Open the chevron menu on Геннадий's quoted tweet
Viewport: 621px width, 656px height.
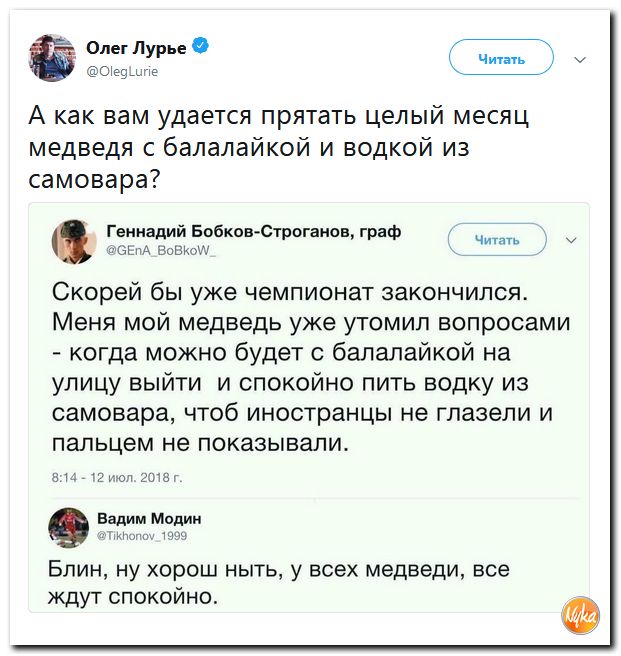571,240
